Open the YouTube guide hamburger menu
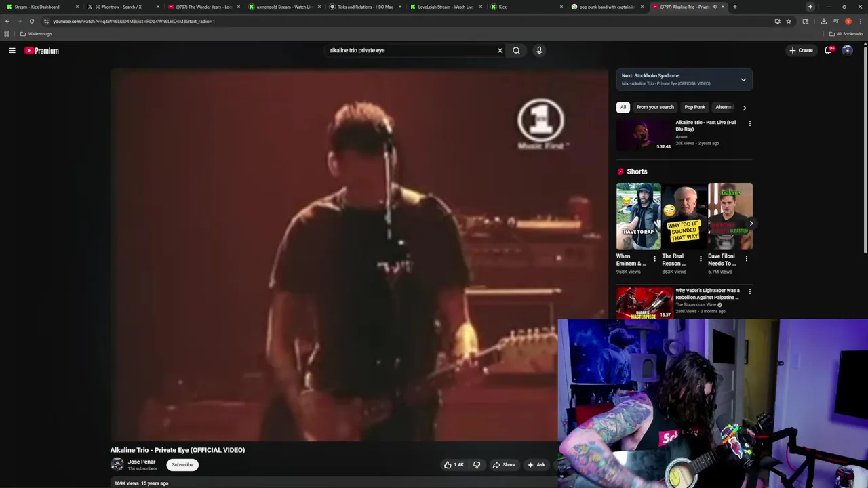 click(x=12, y=50)
